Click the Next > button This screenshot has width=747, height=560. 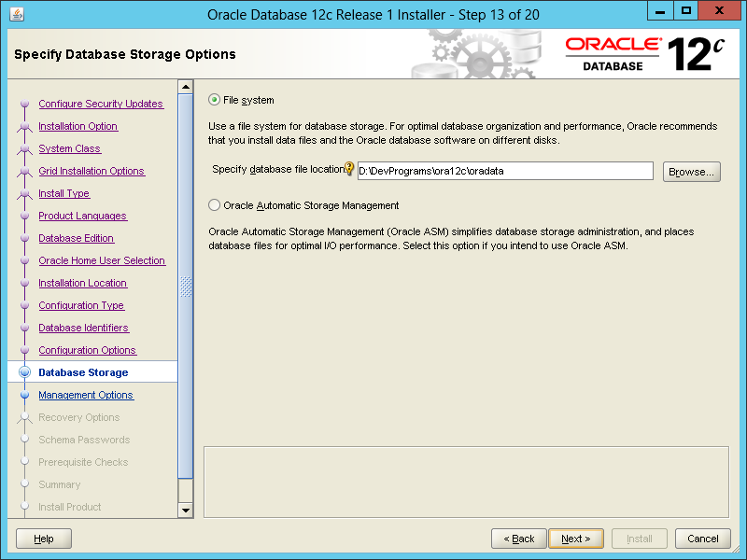pos(575,539)
